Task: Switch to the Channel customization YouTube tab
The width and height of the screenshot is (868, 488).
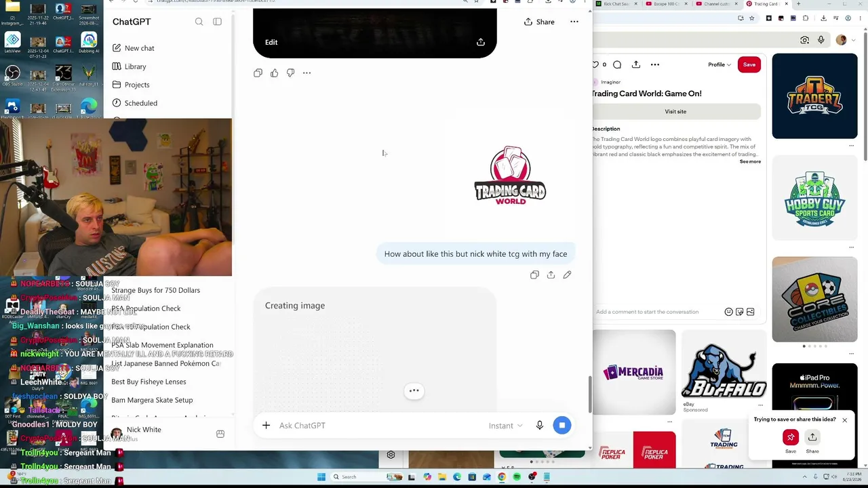Action: point(716,4)
